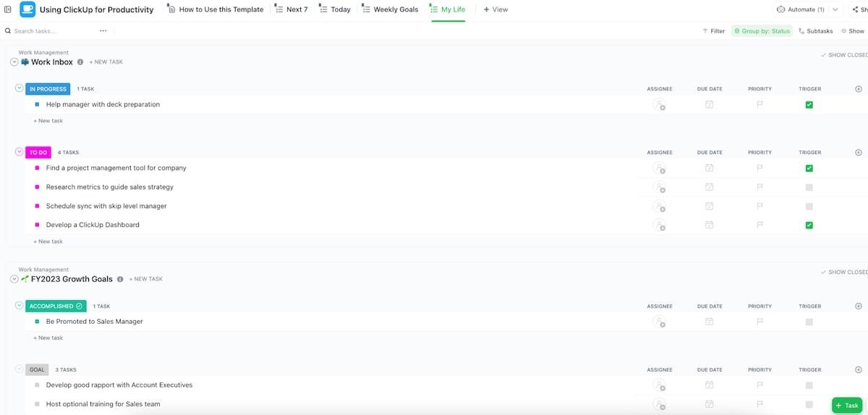Uncheck Trigger for Find a project management tool
The width and height of the screenshot is (868, 415).
click(809, 168)
